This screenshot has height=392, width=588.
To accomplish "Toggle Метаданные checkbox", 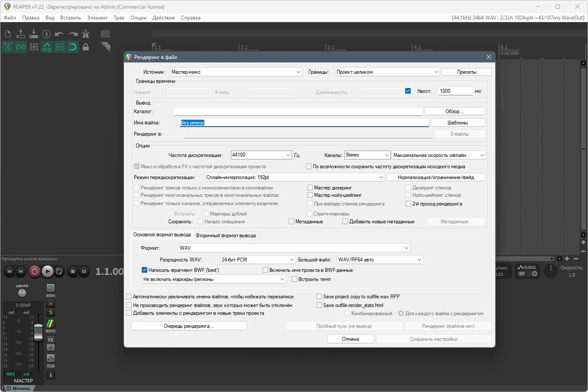I will tap(292, 222).
